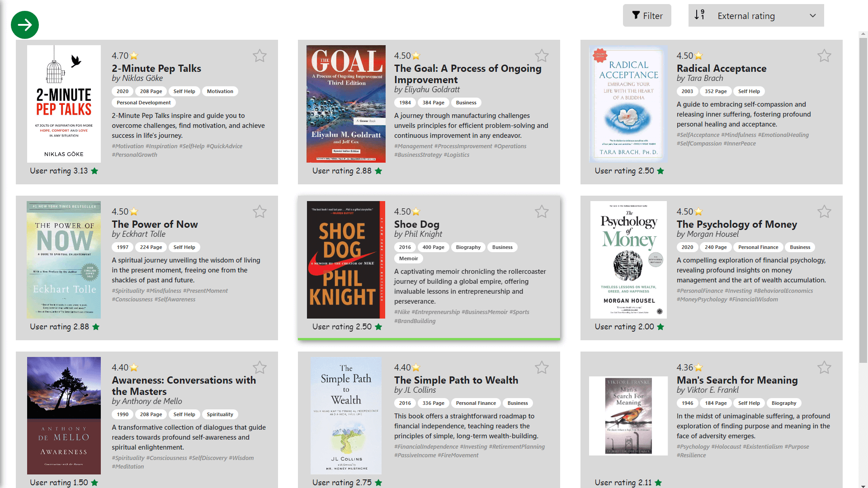Click the star icon on Psychology of Money
Viewport: 868px width, 488px height.
pyautogui.click(x=824, y=211)
